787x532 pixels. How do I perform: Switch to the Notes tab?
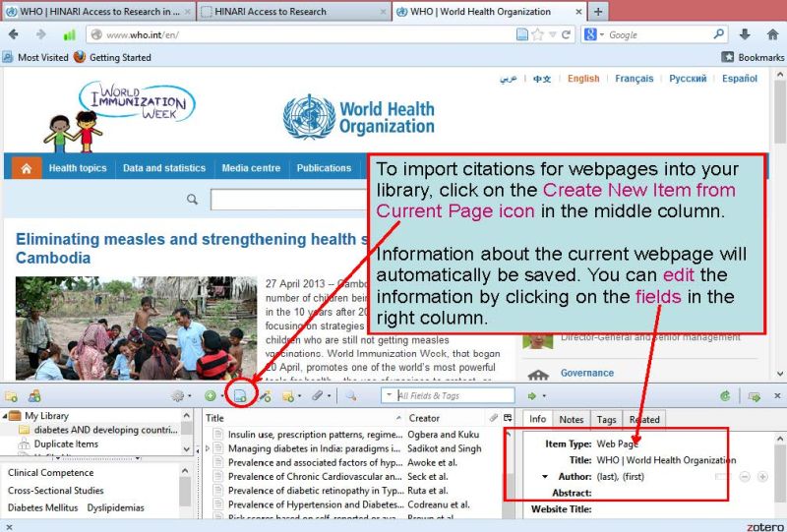click(572, 419)
